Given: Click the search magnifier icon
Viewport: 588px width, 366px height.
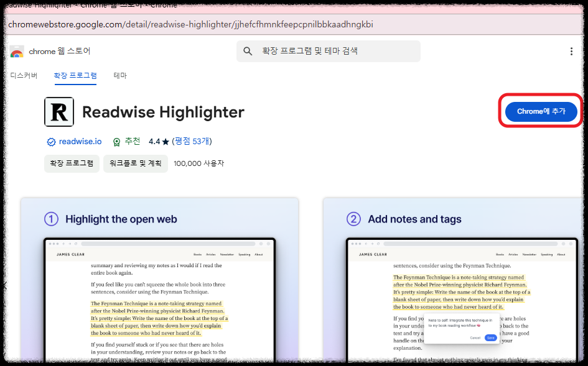Looking at the screenshot, I should coord(248,51).
